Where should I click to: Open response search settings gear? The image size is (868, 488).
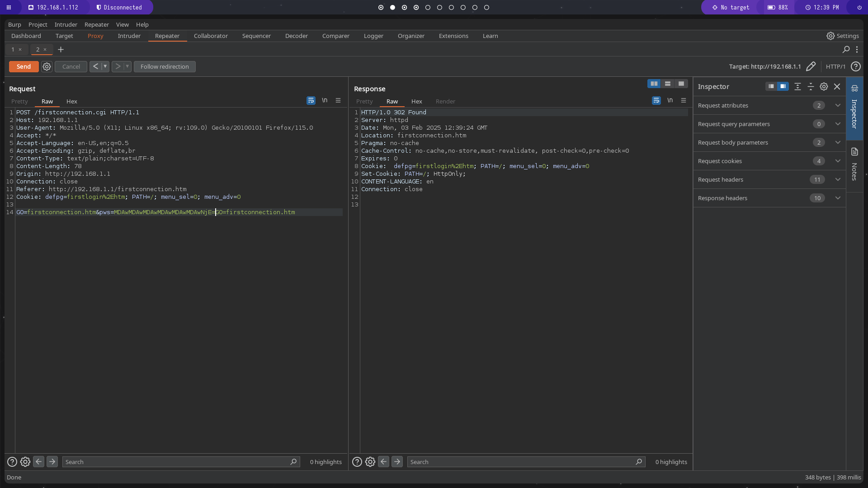point(370,462)
